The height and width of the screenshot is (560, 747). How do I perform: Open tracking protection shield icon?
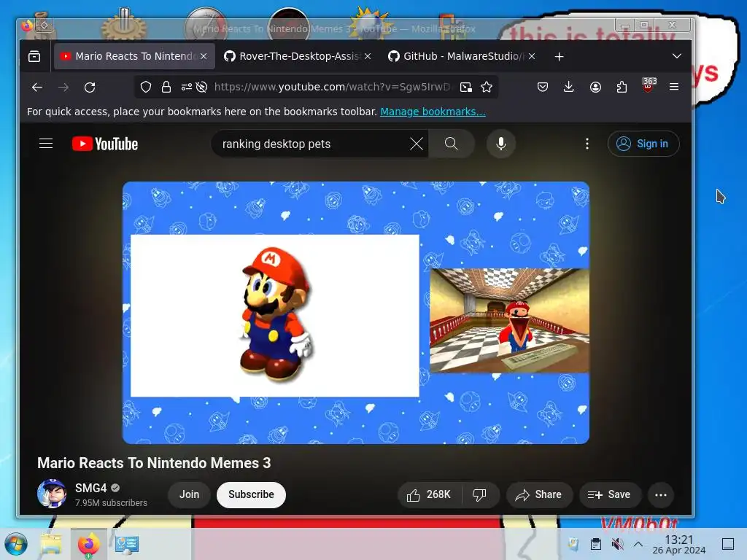click(x=146, y=87)
